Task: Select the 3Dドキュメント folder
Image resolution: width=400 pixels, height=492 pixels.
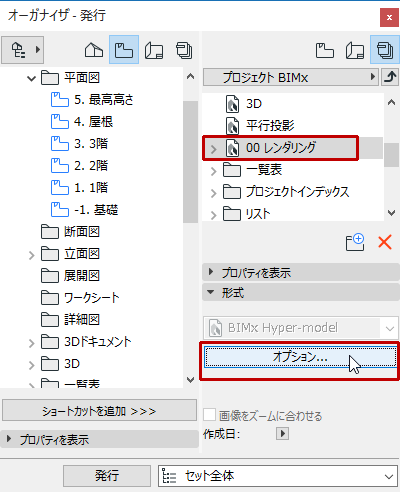Action: point(86,342)
